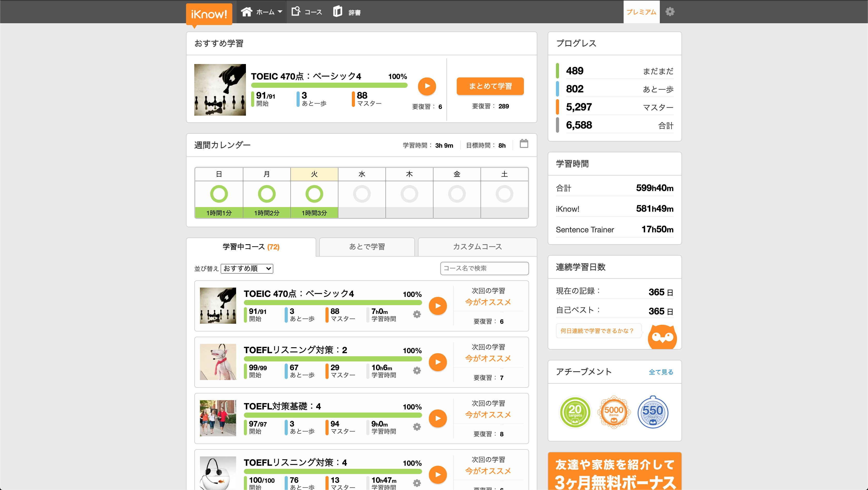
Task: Expand the ホーム dropdown arrow
Action: click(280, 12)
